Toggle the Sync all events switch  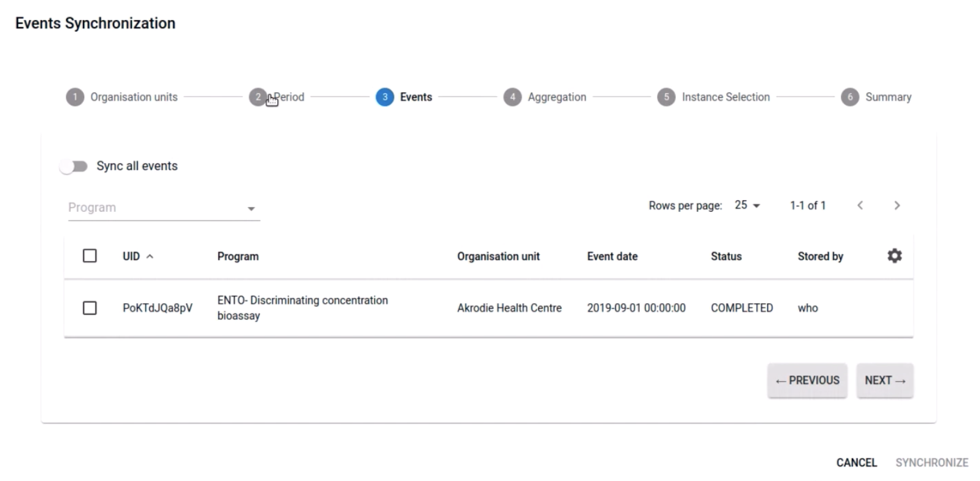(x=74, y=167)
